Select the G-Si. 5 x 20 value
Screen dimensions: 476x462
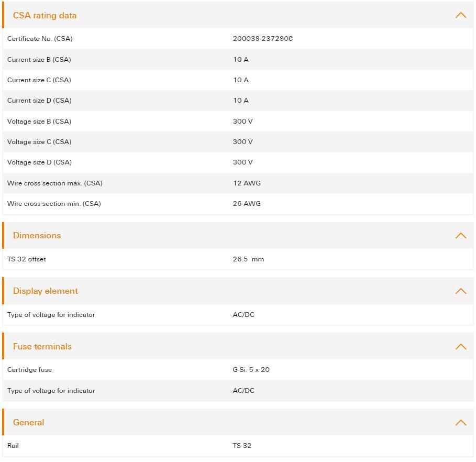pyautogui.click(x=251, y=370)
